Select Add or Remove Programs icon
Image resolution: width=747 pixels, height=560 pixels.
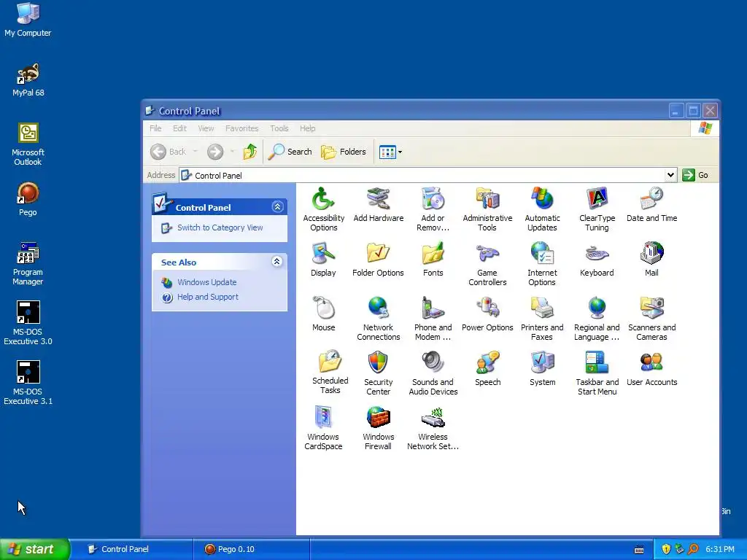coord(433,199)
